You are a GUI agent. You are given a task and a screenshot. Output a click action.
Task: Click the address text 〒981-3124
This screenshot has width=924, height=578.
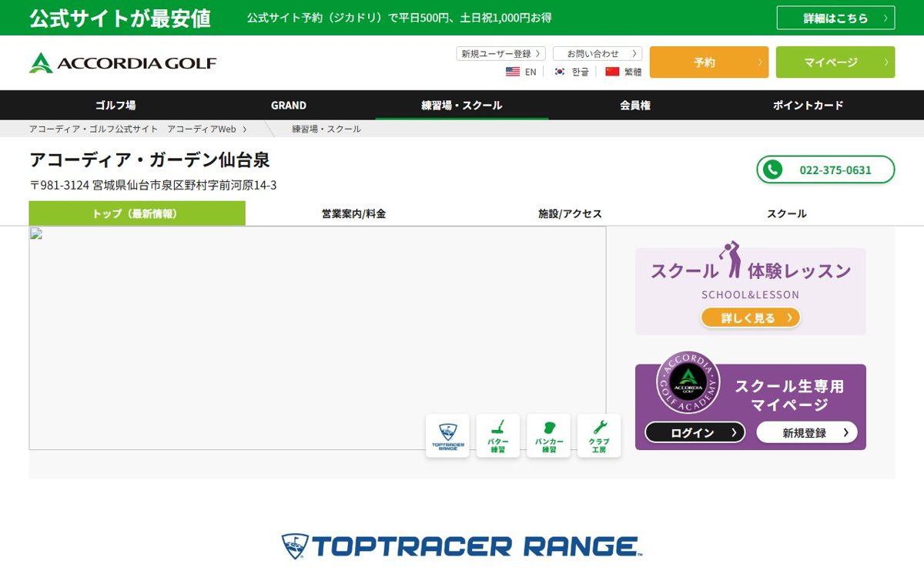point(152,185)
